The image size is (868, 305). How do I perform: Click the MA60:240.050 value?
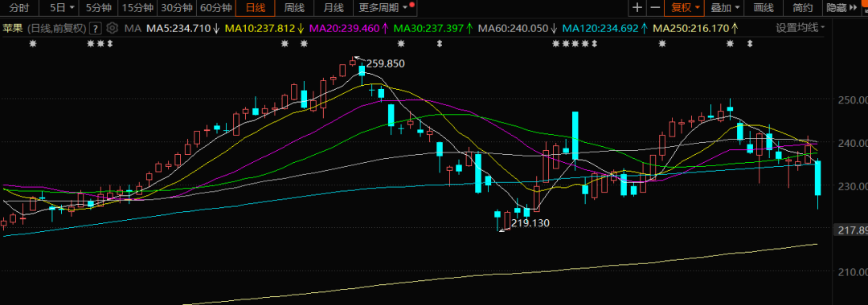(x=513, y=28)
